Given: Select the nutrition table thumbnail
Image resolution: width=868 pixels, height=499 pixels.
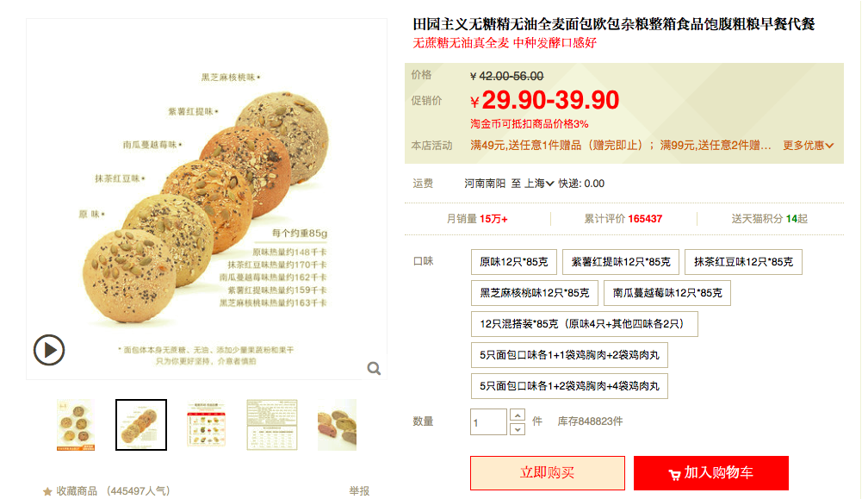Looking at the screenshot, I should pos(272,425).
